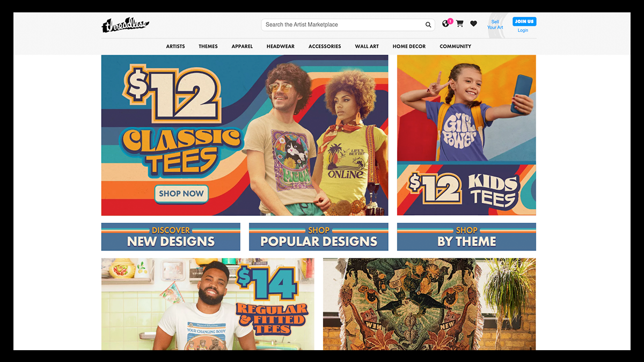Open the shopping cart

[x=460, y=24]
